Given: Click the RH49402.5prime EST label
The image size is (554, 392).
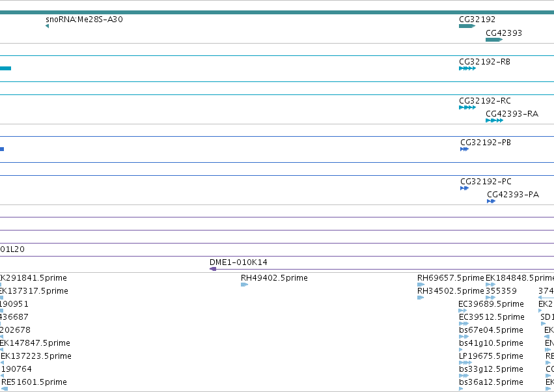Looking at the screenshot, I should tap(274, 278).
